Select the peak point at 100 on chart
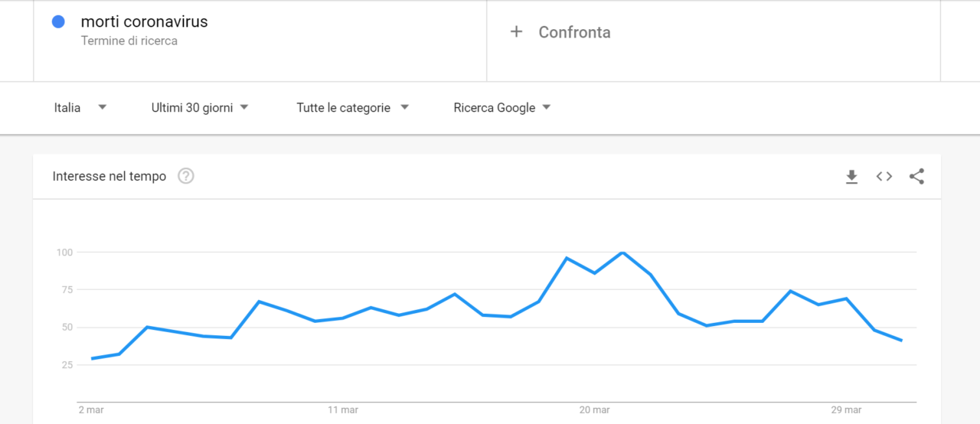 click(622, 253)
